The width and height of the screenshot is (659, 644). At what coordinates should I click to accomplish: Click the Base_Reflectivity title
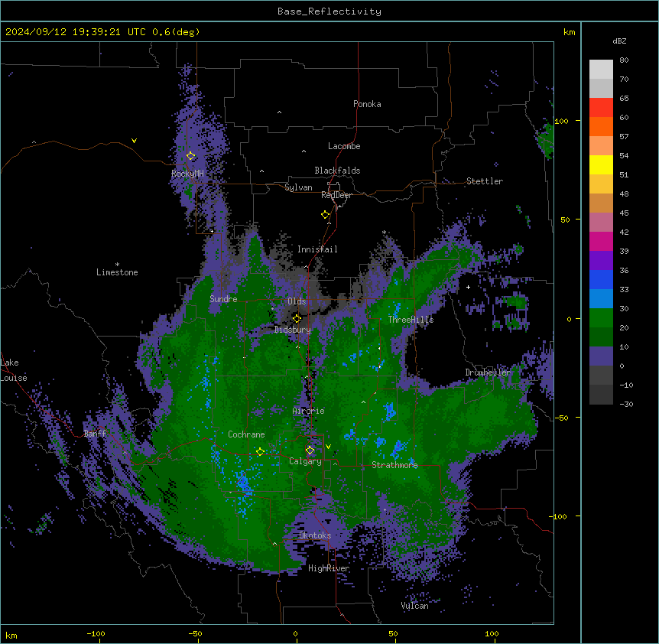tap(329, 11)
